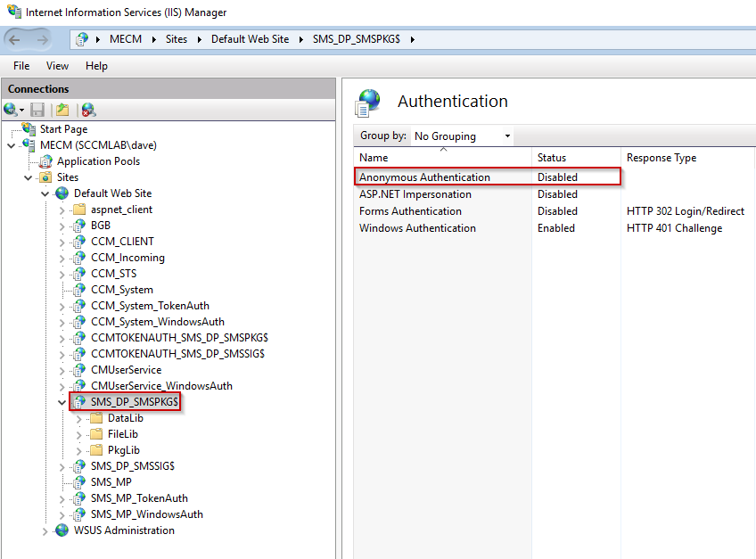Click the MECM server icon in tree
The image size is (756, 559).
(29, 144)
